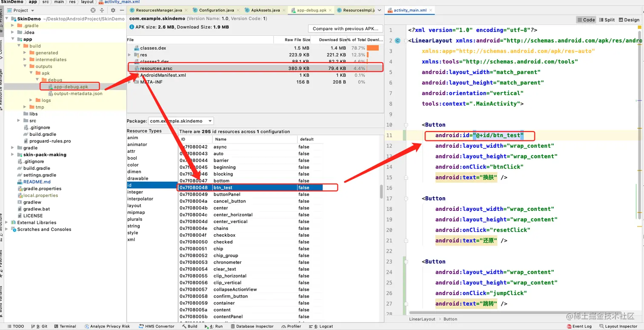Click the class gutter icon on line 2

coord(397,40)
